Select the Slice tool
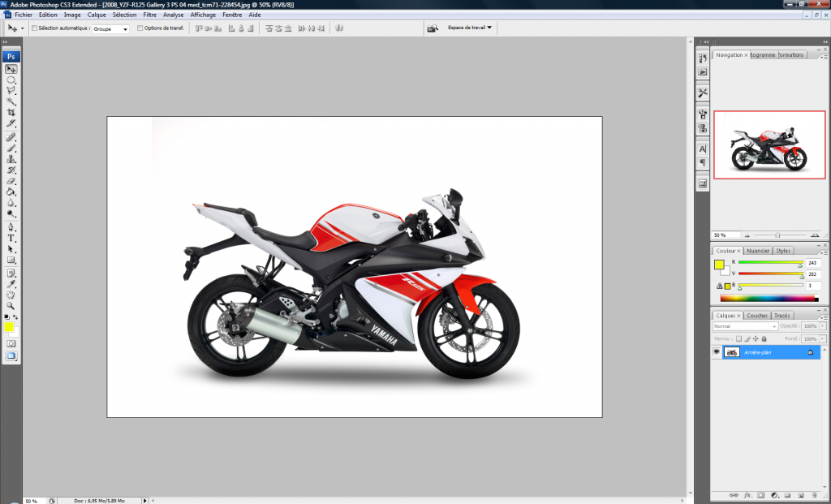Image resolution: width=831 pixels, height=504 pixels. [11, 123]
